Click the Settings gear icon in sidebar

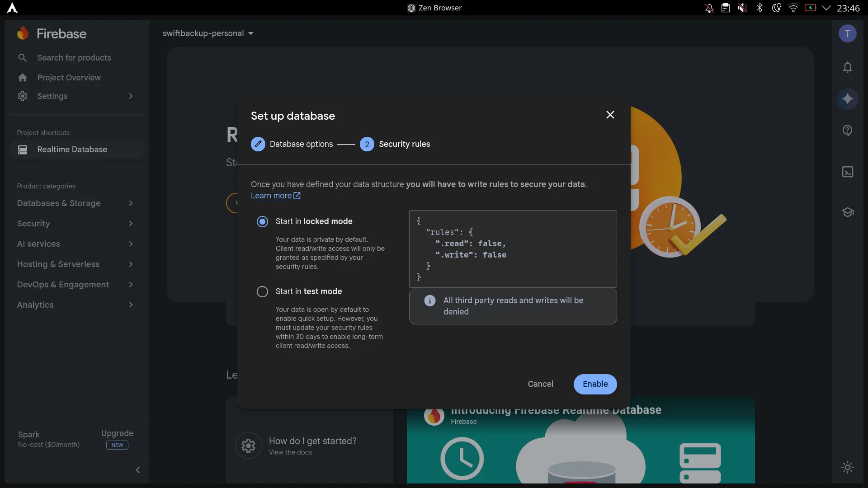point(23,96)
